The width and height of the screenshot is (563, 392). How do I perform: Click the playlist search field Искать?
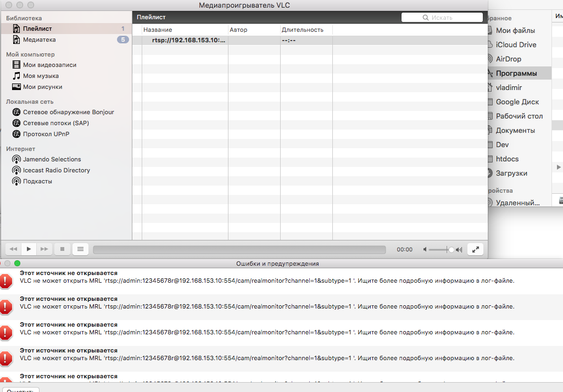(x=442, y=18)
